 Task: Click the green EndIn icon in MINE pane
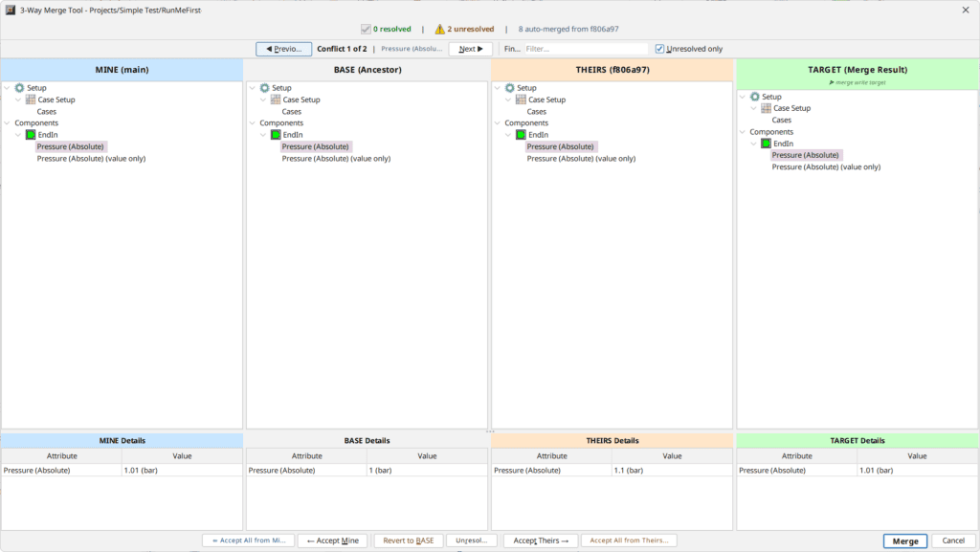31,135
